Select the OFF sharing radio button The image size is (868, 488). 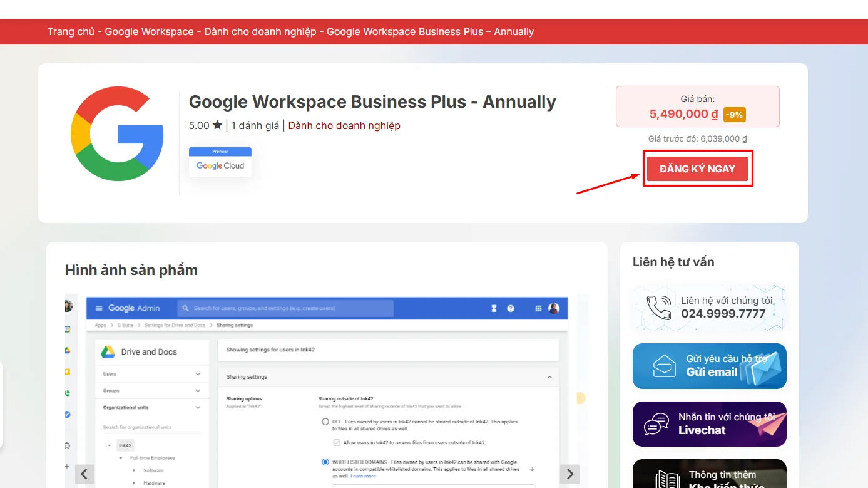click(325, 422)
